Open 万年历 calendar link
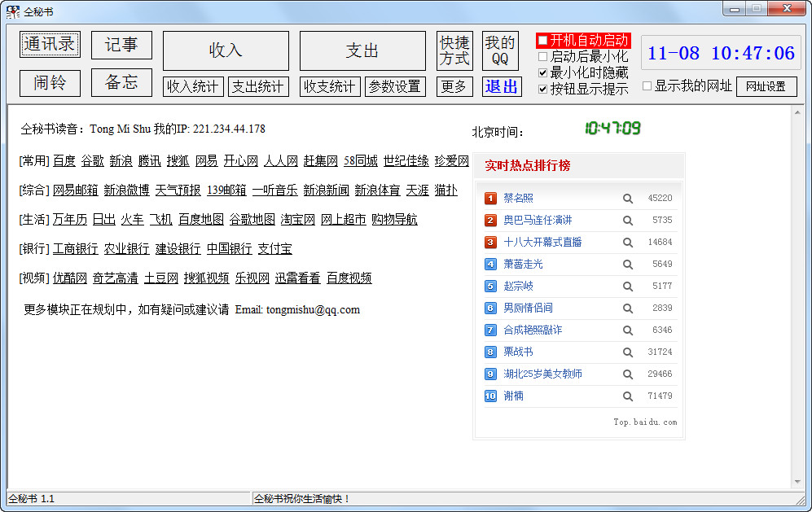The width and height of the screenshot is (812, 512). [x=70, y=220]
